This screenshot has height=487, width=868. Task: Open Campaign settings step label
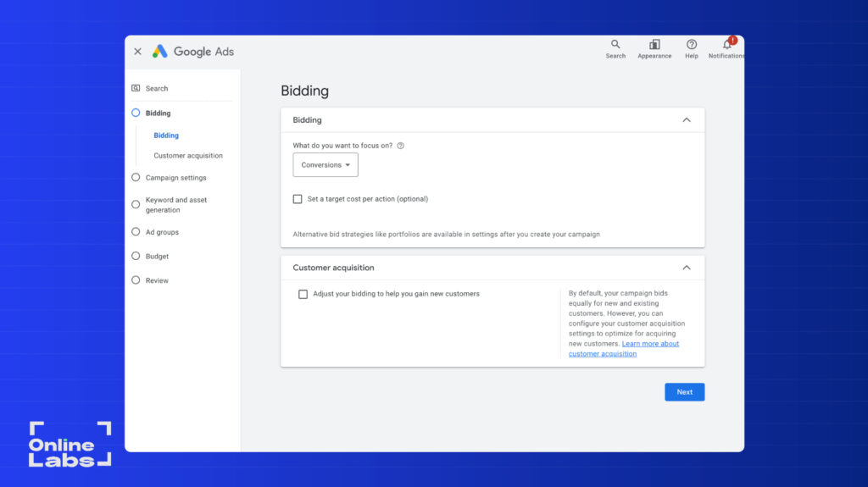point(176,178)
